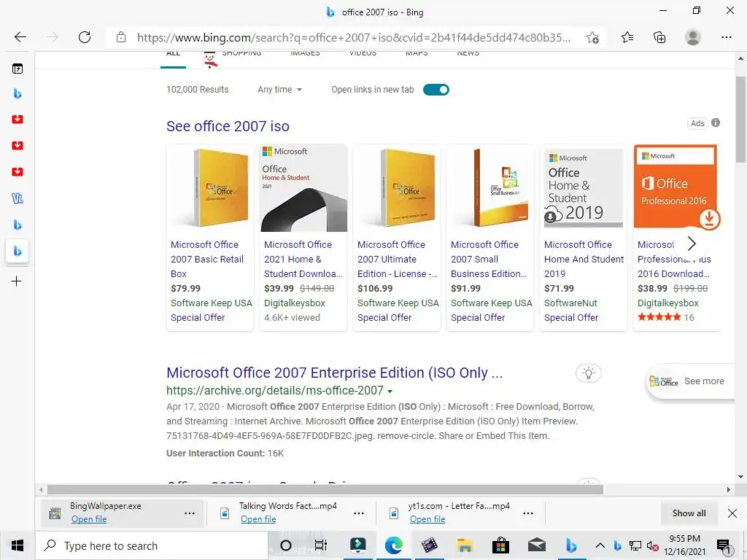Open Edge Settings and more menu
Viewport: 747px width, 560px height.
(x=726, y=37)
